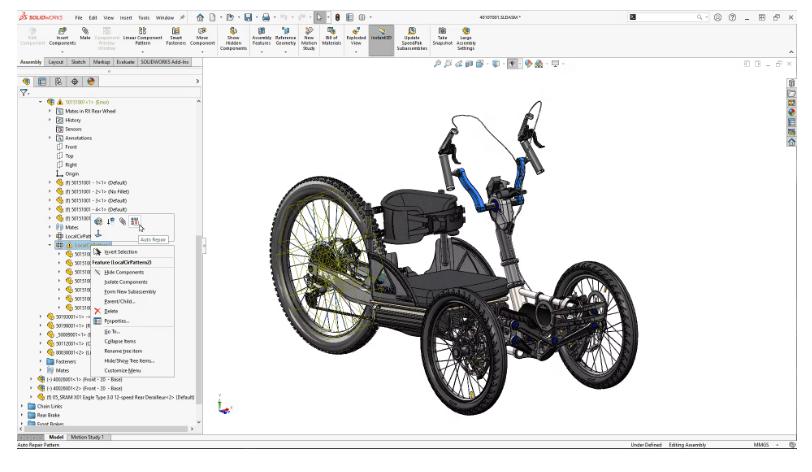812x472 pixels.
Task: Open Linear Component Pattern dropdown arrow
Action: [x=142, y=54]
